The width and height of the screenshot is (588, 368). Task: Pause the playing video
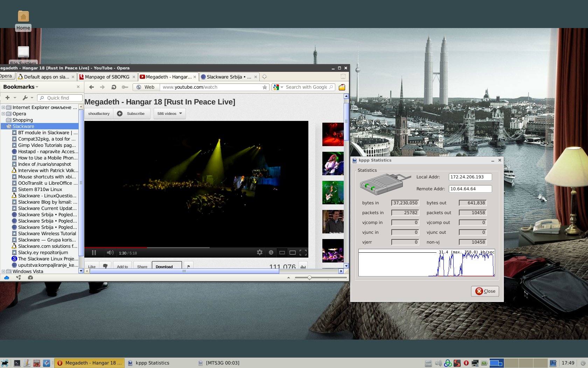coord(94,253)
